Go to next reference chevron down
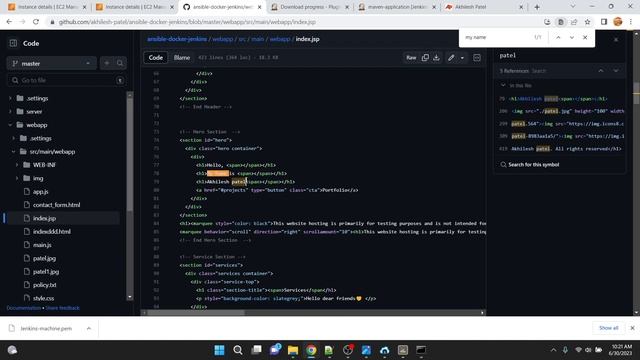This screenshot has height=360, width=640. point(616,71)
